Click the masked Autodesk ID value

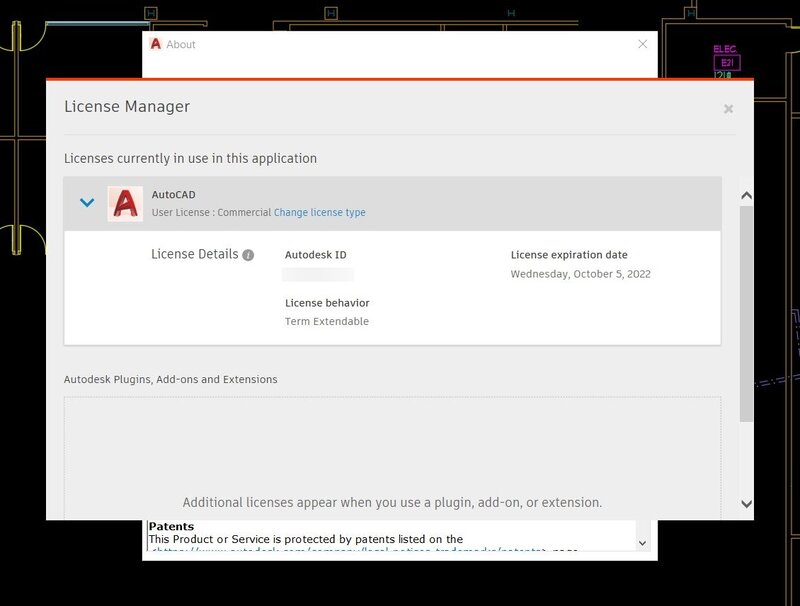click(x=318, y=274)
